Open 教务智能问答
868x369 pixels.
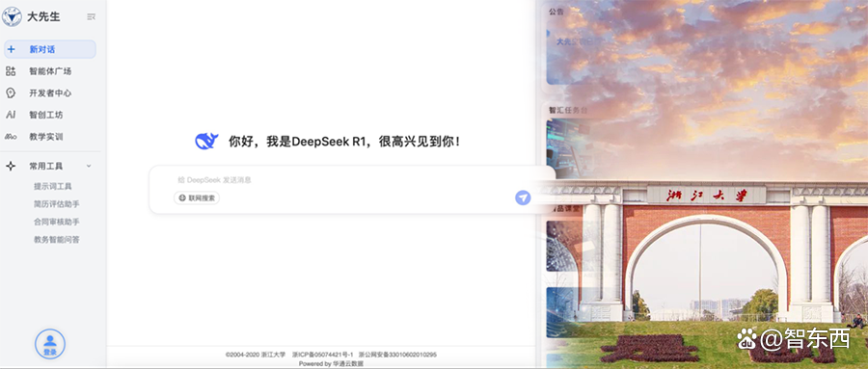(57, 240)
